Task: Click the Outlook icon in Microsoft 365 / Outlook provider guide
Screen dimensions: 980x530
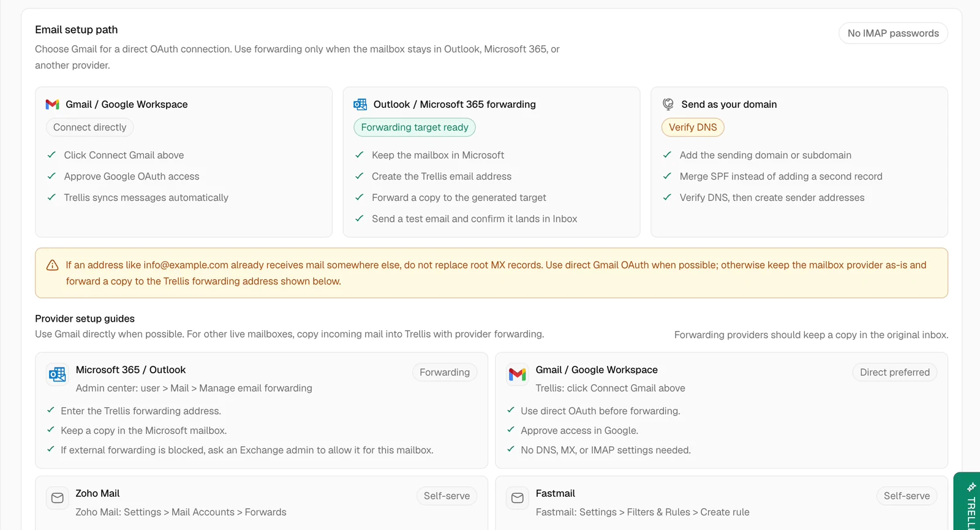Action: coord(58,374)
